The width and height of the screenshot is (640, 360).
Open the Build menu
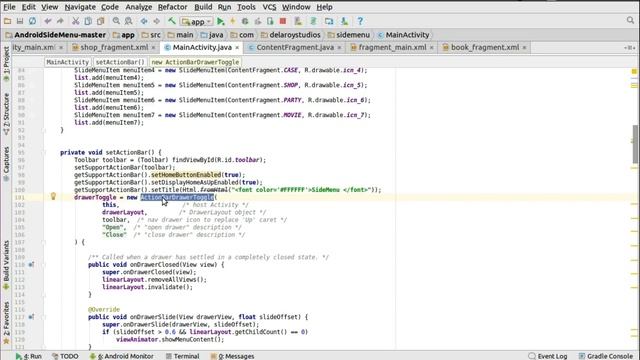click(x=203, y=7)
